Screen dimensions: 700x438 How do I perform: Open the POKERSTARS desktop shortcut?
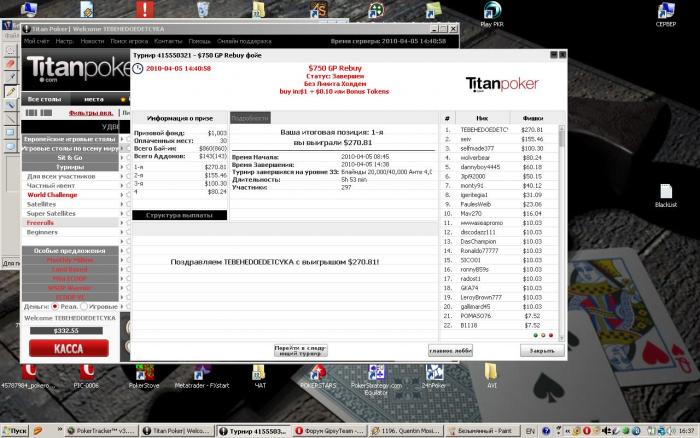(318, 376)
